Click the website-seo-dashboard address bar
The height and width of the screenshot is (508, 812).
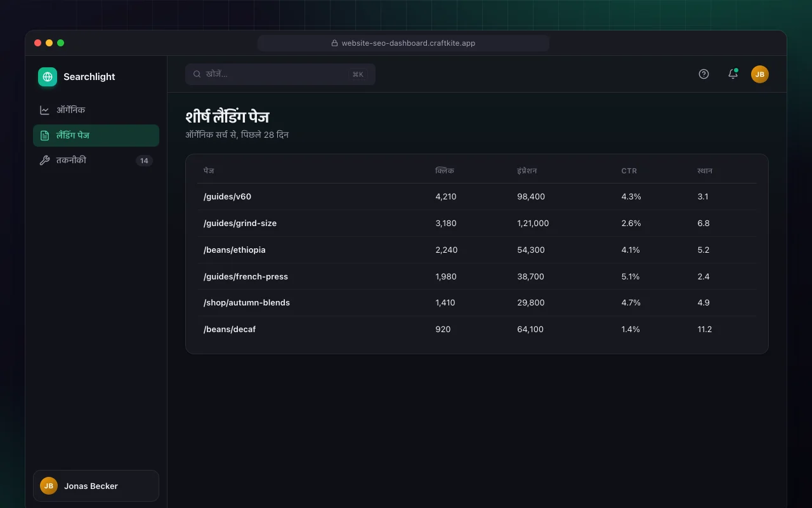(403, 43)
